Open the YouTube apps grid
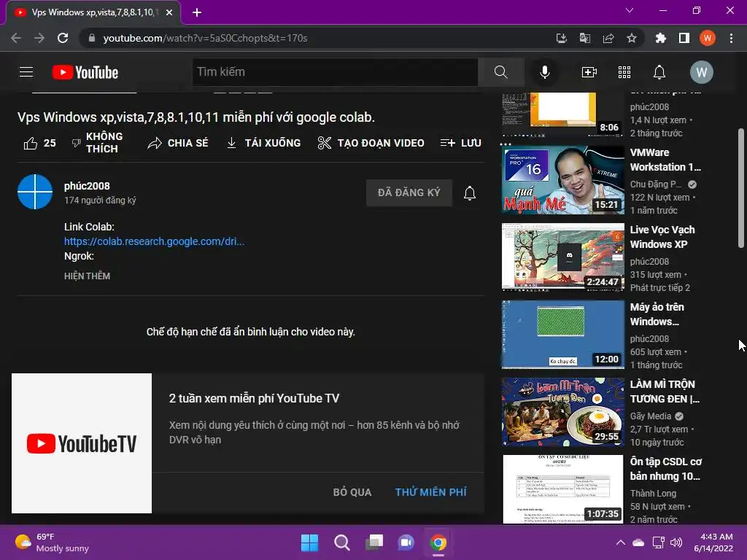Viewport: 747px width, 560px height. click(624, 72)
